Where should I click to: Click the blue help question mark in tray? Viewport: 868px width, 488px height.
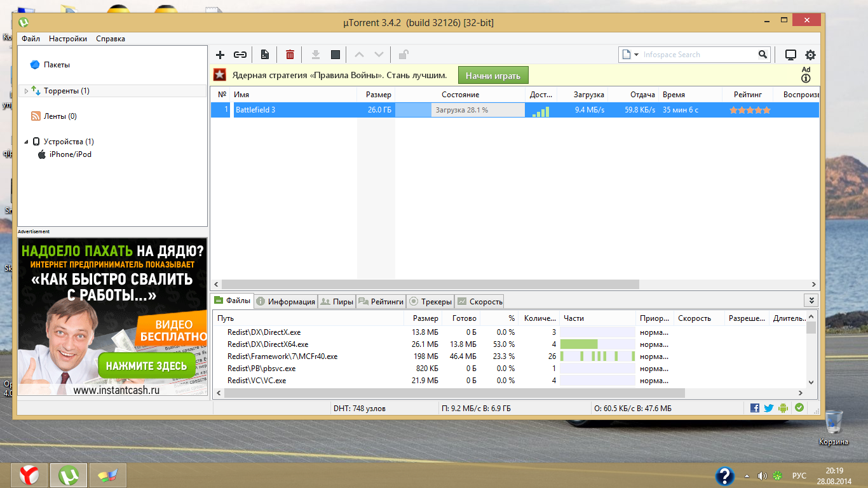point(725,476)
